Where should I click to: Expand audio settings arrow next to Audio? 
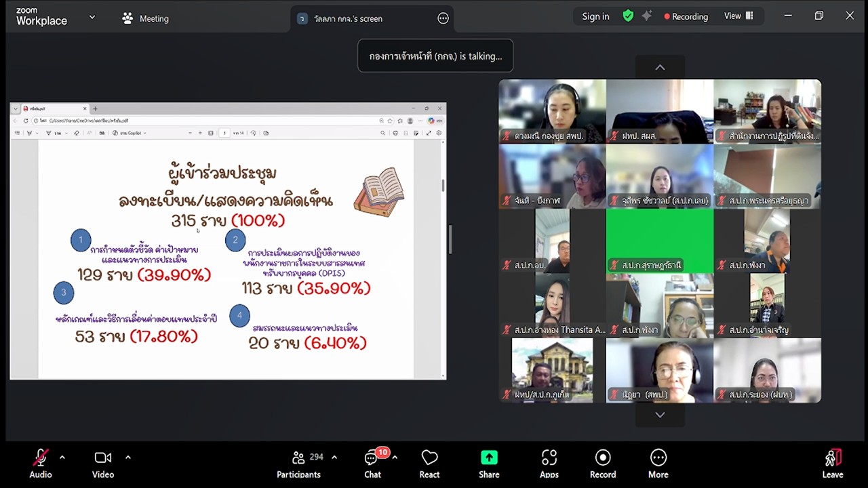pos(62,457)
